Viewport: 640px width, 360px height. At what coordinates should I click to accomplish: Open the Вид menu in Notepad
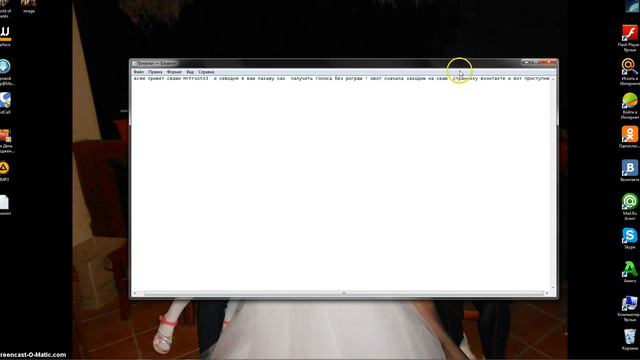coord(190,72)
